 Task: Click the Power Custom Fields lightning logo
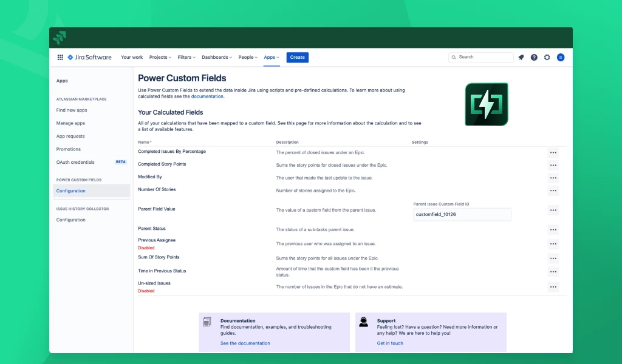[x=487, y=104]
